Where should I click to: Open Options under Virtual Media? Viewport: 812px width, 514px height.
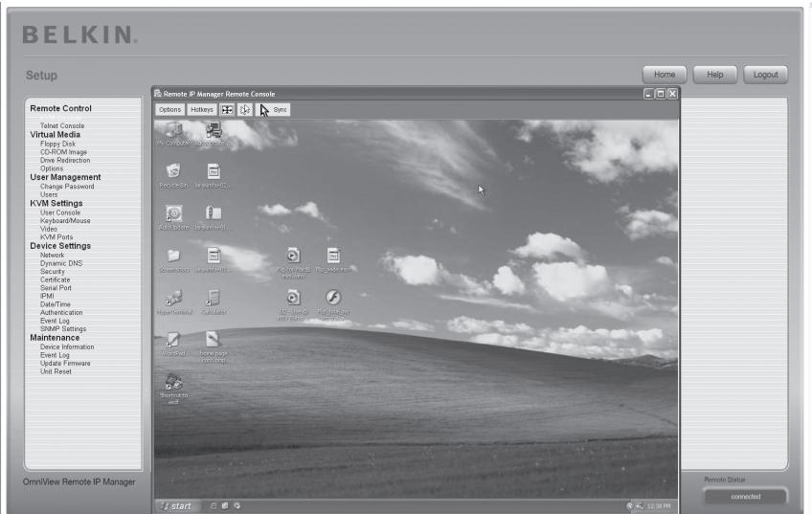click(52, 168)
